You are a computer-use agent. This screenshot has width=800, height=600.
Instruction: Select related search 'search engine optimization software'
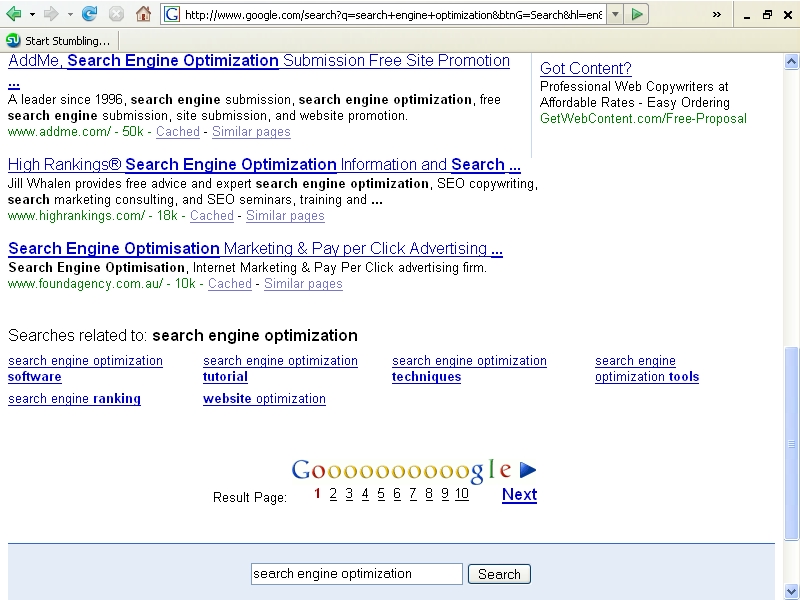[85, 369]
